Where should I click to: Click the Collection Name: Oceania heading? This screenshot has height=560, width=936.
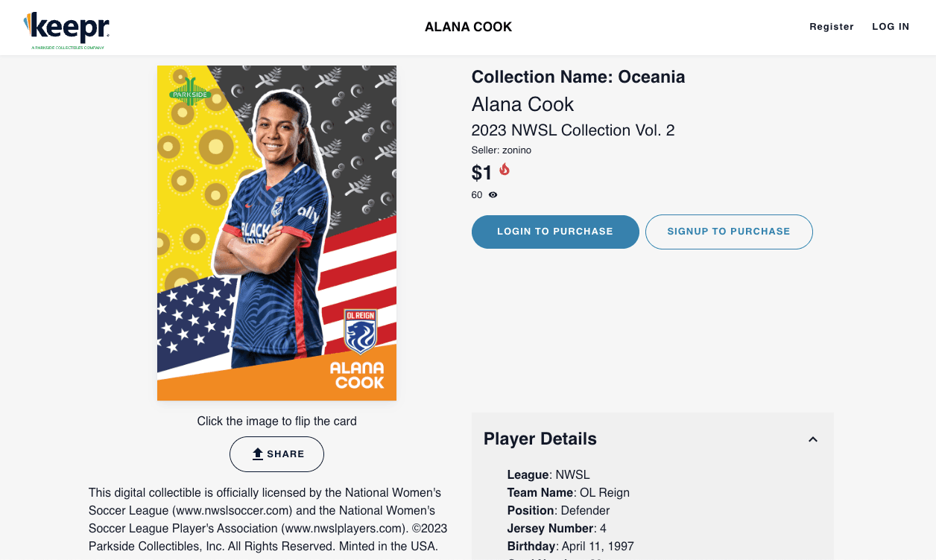(578, 77)
